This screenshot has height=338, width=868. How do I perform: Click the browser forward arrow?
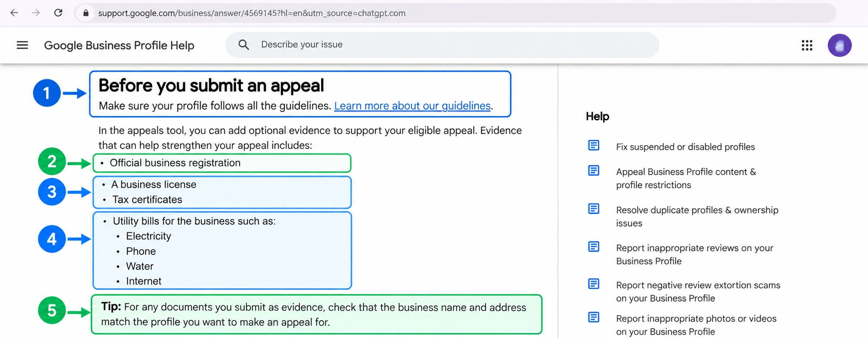click(36, 13)
